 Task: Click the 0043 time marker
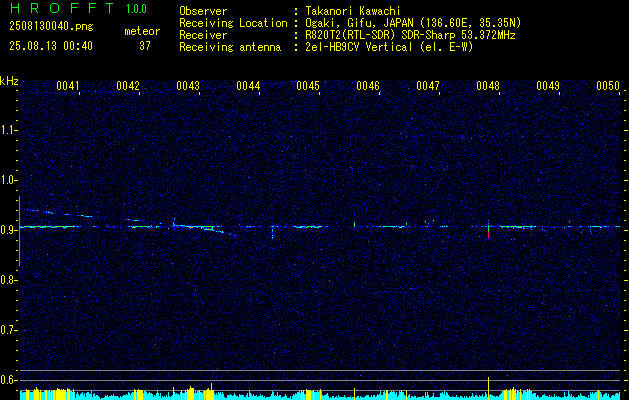188,85
